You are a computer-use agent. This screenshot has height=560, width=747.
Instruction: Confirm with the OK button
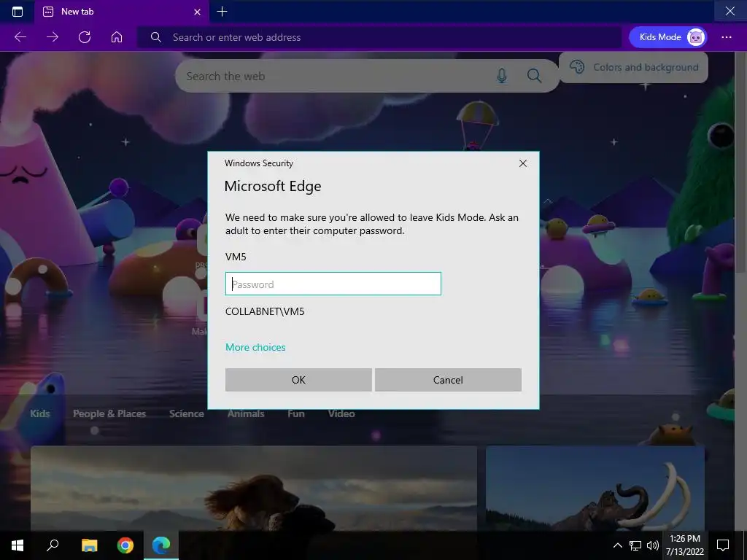pos(298,379)
